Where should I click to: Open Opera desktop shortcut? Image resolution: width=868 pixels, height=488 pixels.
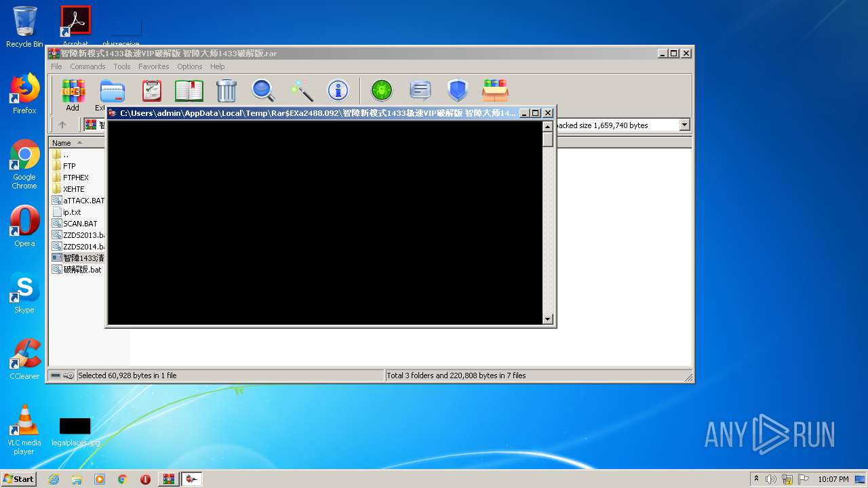click(24, 226)
